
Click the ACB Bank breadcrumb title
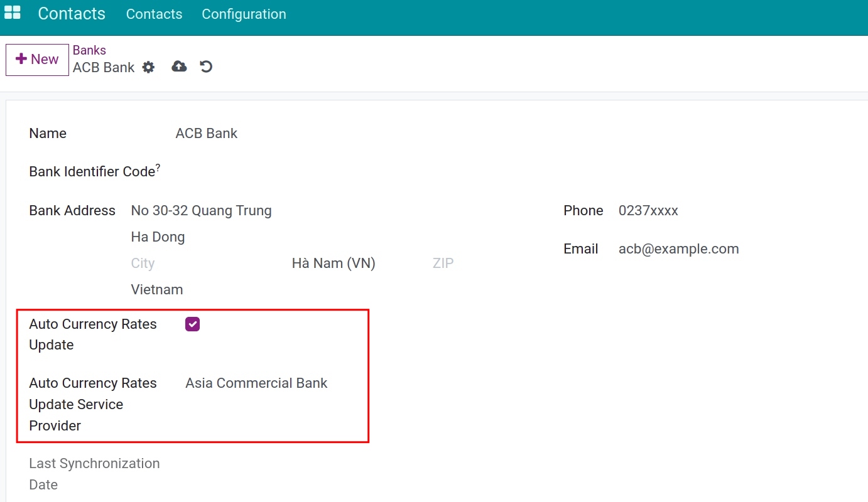[104, 68]
